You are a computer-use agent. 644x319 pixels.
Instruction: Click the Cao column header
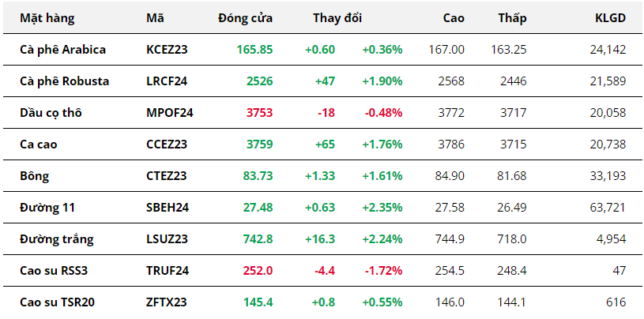click(453, 18)
